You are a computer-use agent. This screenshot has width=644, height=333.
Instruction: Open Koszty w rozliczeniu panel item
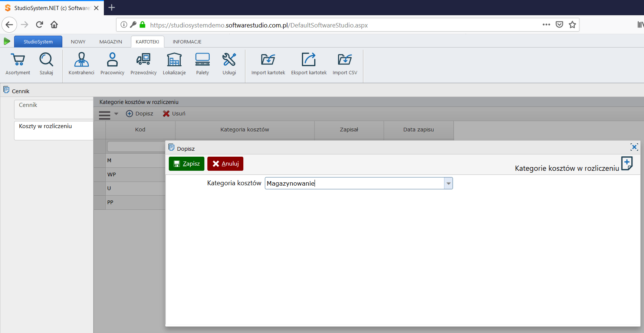tap(54, 130)
